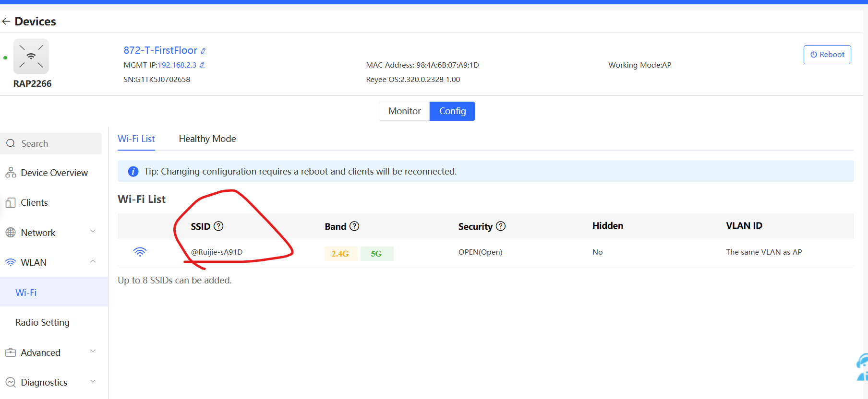This screenshot has height=399, width=868.
Task: Expand the Network menu chevron
Action: click(x=93, y=232)
